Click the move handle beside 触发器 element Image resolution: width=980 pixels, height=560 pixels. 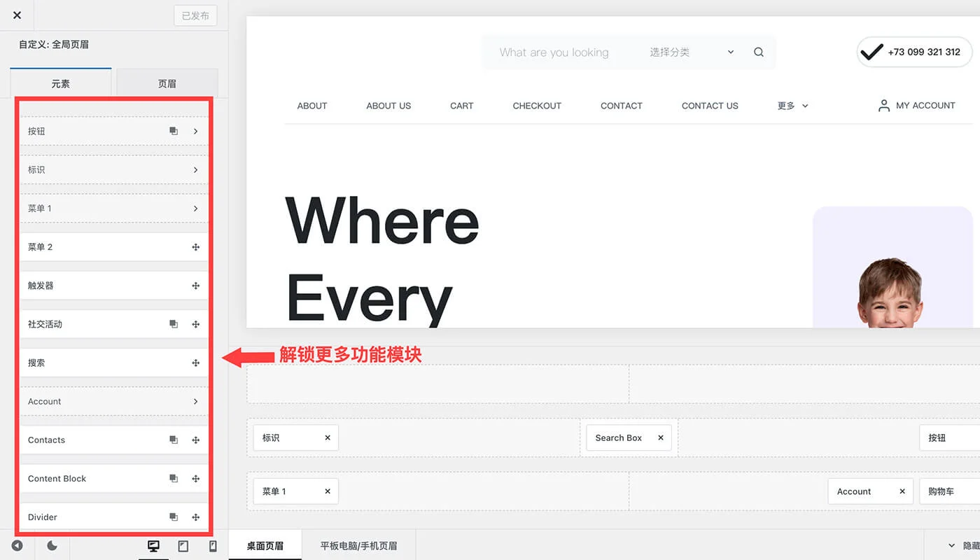point(196,285)
